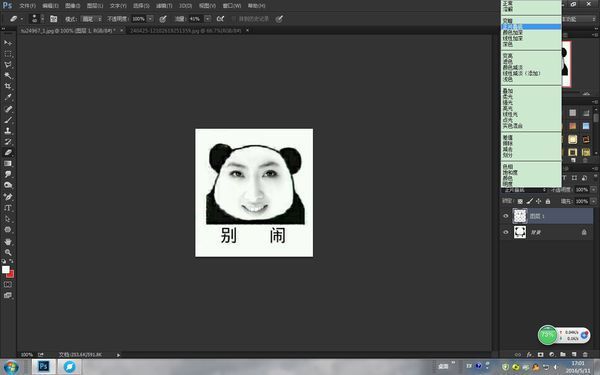The width and height of the screenshot is (600, 375).
Task: Toggle lock transparent pixels
Action: click(520, 201)
